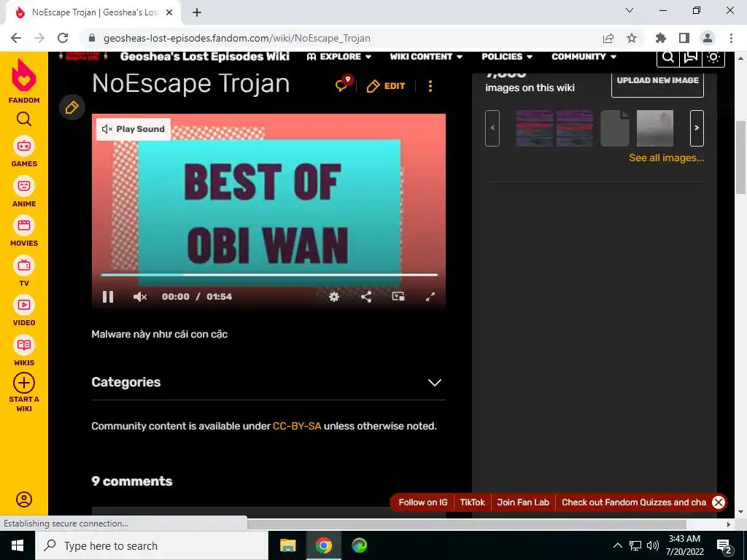Click the share page icon in the address bar
The width and height of the screenshot is (747, 560).
[x=608, y=38]
